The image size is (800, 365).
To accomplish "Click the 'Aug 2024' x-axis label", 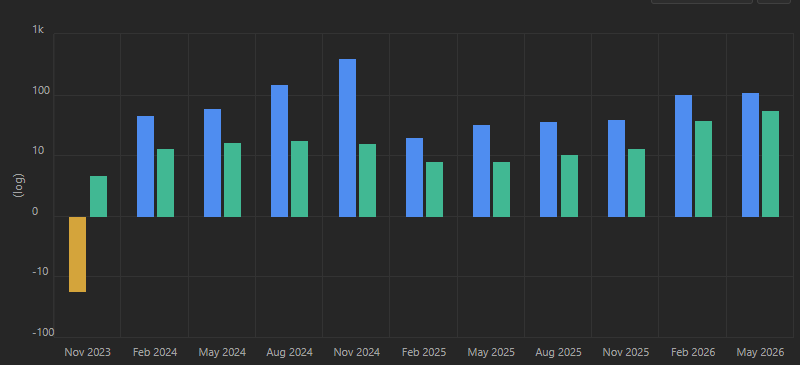I will (x=289, y=352).
